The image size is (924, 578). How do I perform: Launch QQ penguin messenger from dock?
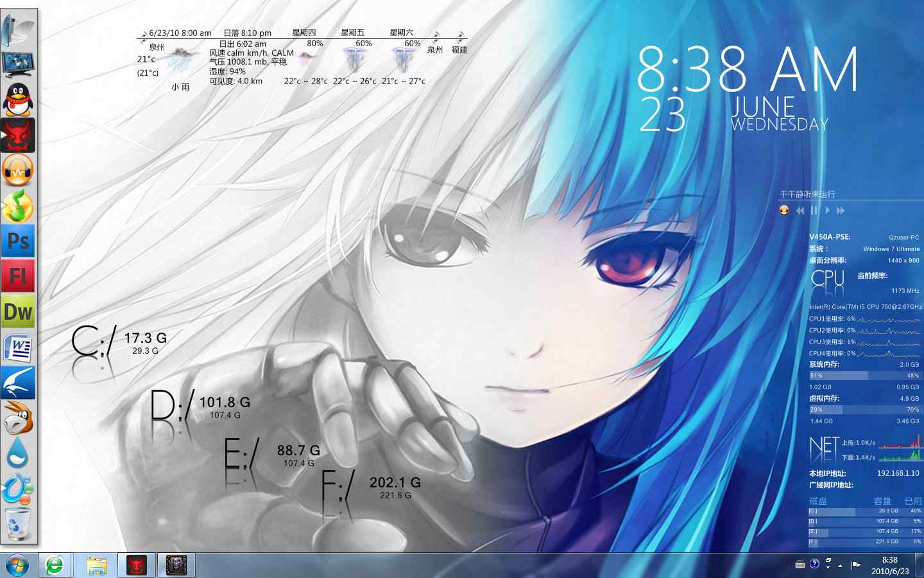point(18,100)
